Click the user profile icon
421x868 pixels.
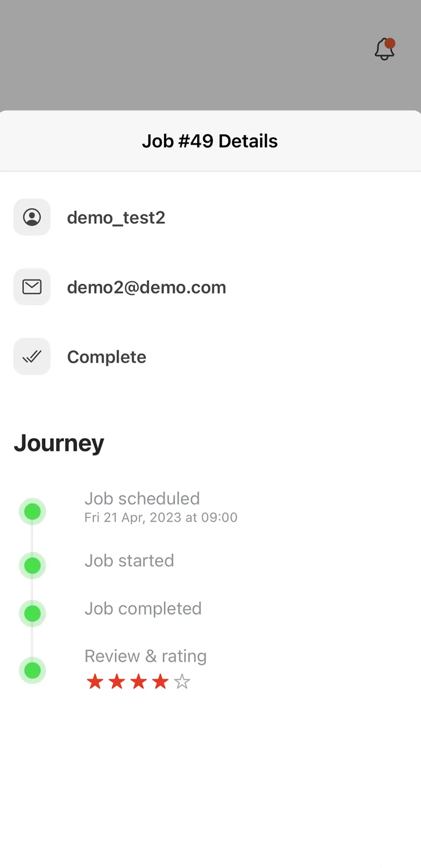point(32,217)
